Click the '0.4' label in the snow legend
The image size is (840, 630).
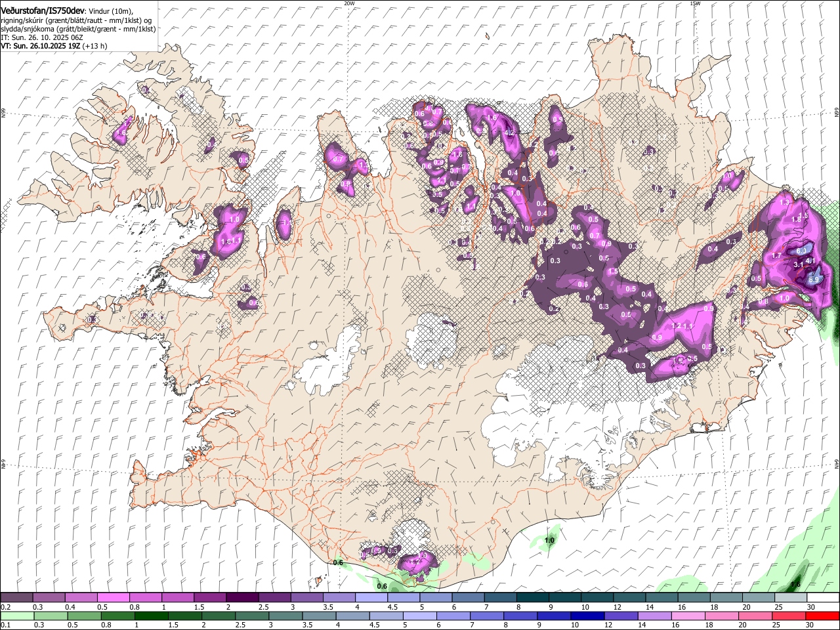click(70, 607)
